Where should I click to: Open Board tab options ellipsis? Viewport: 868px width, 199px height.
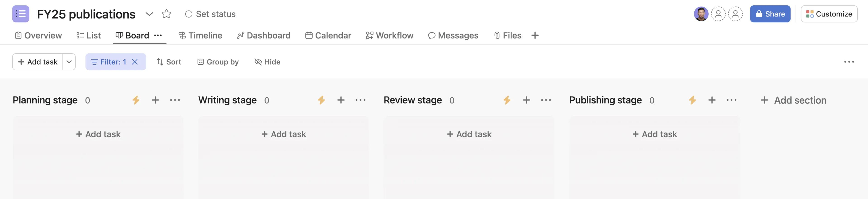(158, 35)
